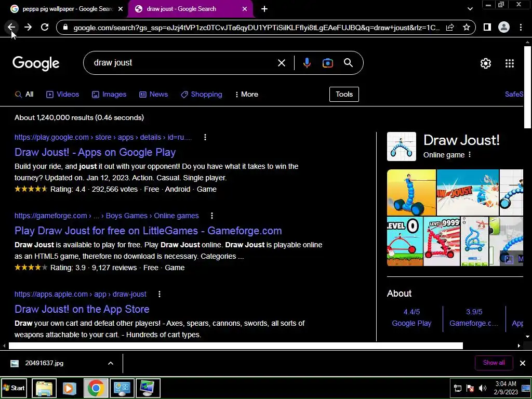This screenshot has height=399, width=532.
Task: Open options for the Gameforge result
Action: 212,216
